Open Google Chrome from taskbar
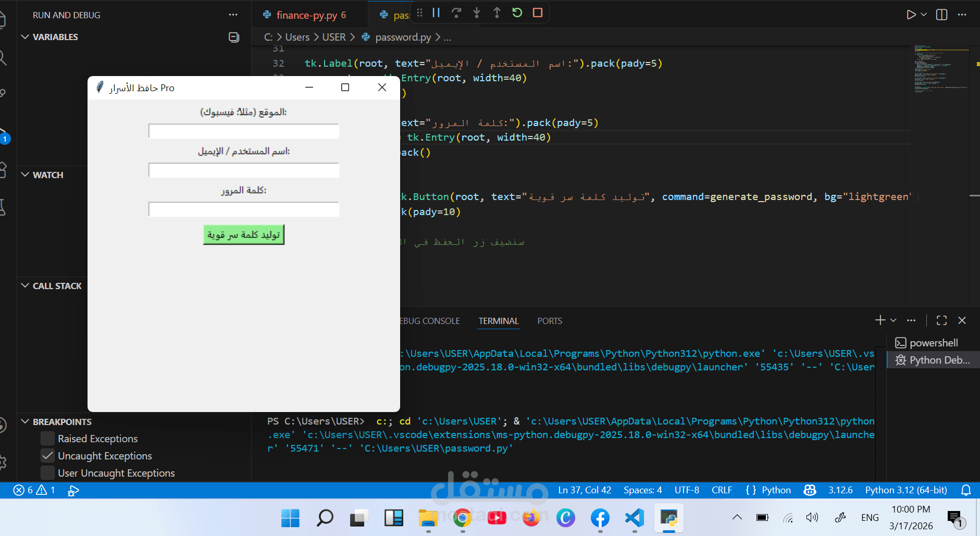 click(x=462, y=518)
